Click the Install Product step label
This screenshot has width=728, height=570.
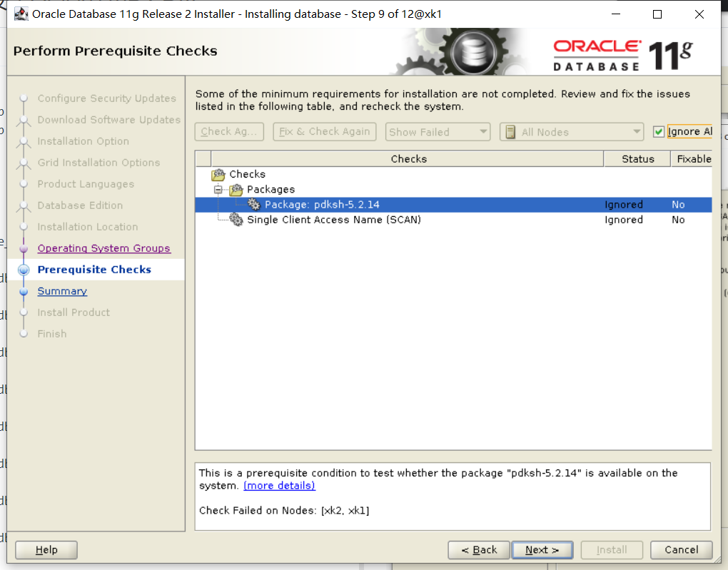tap(74, 312)
